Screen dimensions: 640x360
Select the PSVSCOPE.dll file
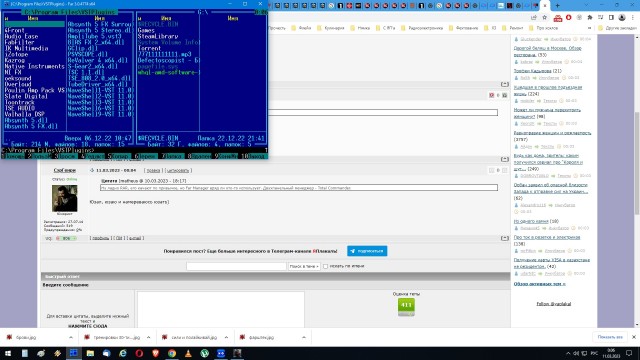[87, 54]
